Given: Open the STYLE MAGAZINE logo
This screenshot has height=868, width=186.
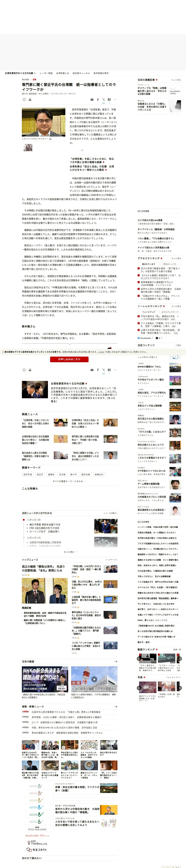Looking at the screenshot, I should click(37, 829).
